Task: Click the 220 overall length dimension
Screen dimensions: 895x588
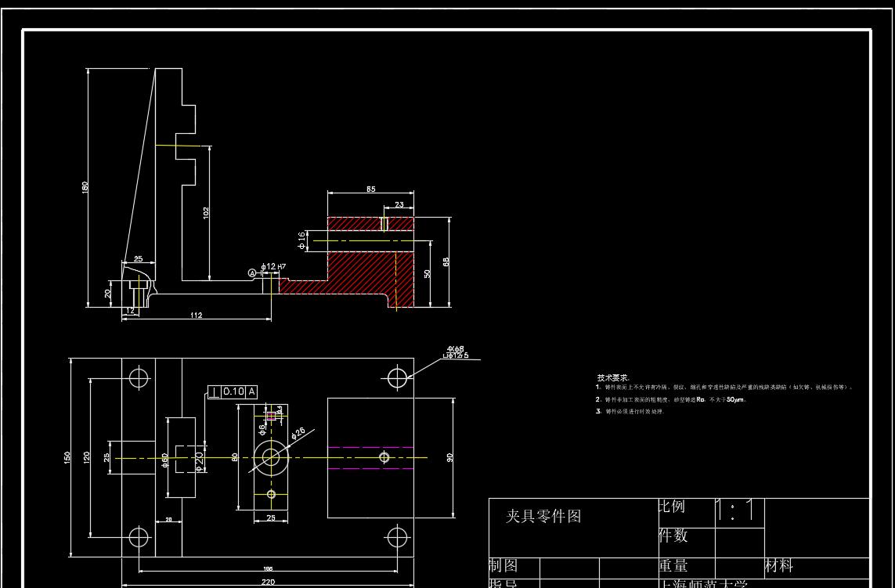Action: (x=268, y=582)
